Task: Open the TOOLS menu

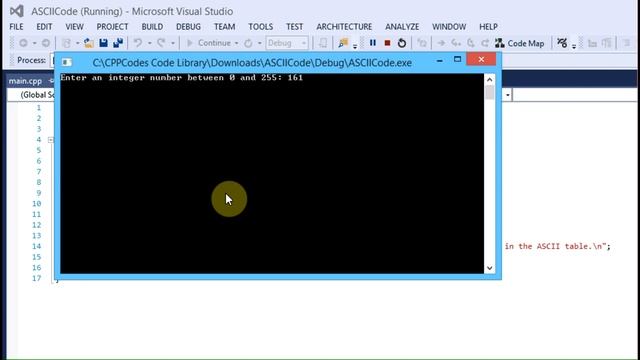Action: tap(260, 27)
